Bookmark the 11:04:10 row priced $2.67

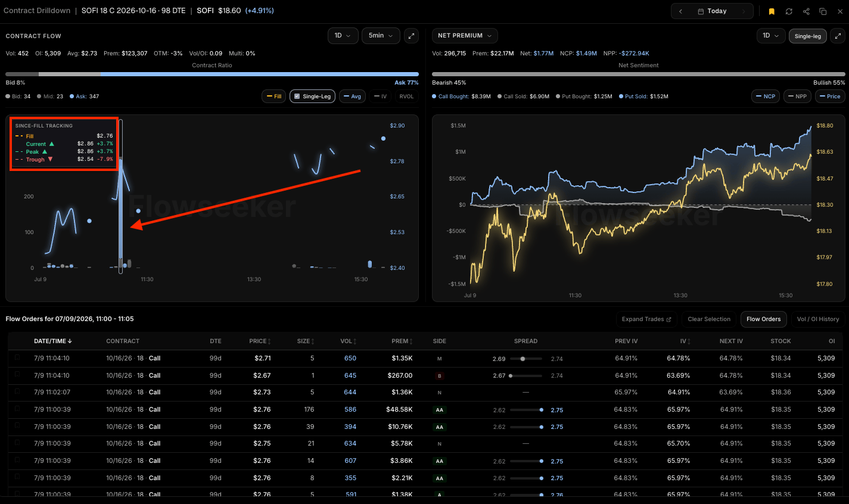tap(17, 375)
